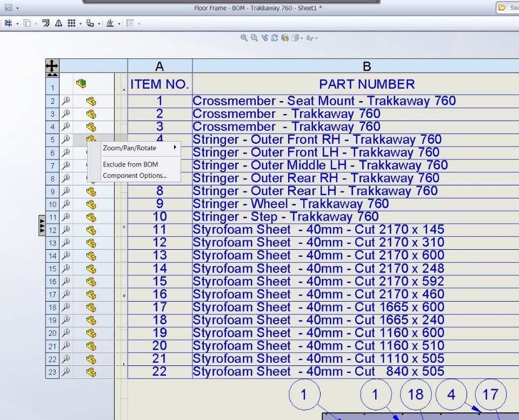Image resolution: width=519 pixels, height=420 pixels.
Task: Expand the side tab with three arrows left of the table
Action: [42, 225]
